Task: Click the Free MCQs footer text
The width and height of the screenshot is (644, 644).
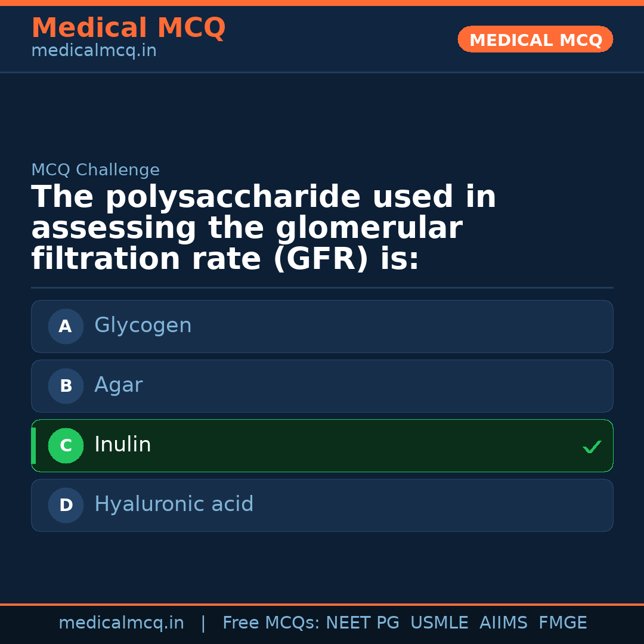Action: pos(271,623)
